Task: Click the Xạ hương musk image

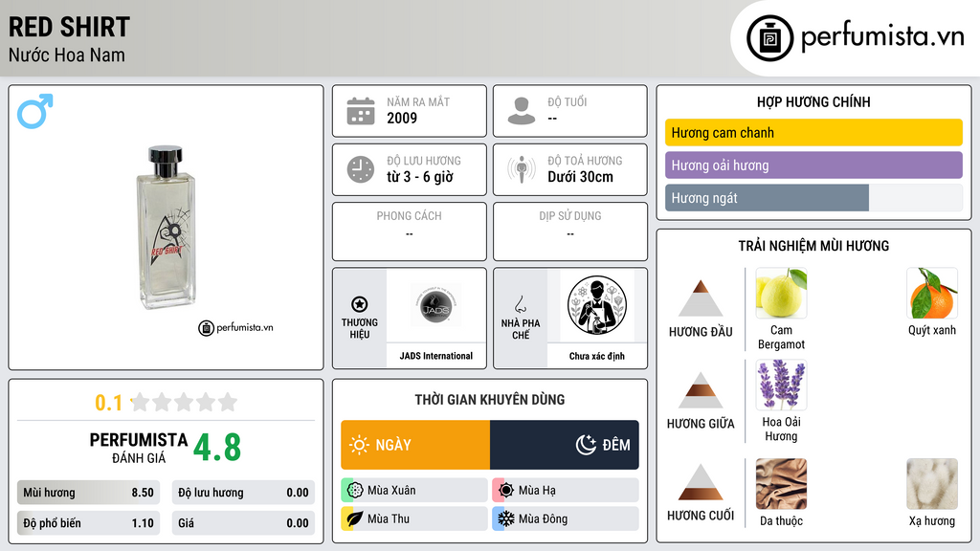Action: click(x=932, y=483)
